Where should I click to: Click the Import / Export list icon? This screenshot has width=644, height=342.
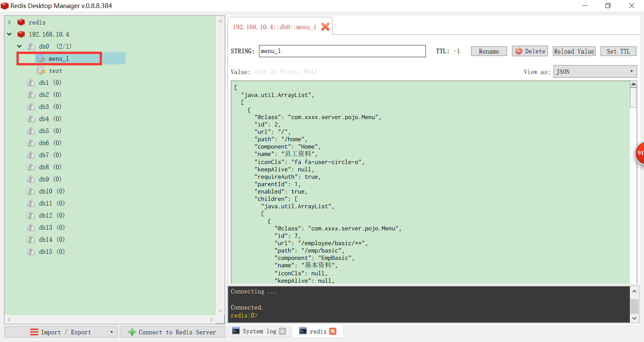(x=35, y=332)
